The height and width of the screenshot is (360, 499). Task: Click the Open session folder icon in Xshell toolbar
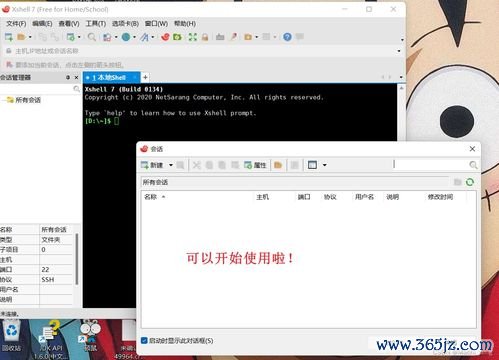pos(21,37)
